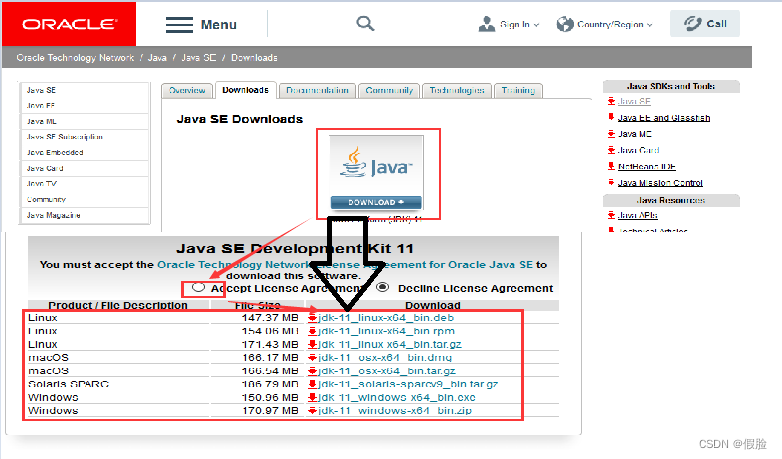Click the Java breadcrumb link

point(157,58)
